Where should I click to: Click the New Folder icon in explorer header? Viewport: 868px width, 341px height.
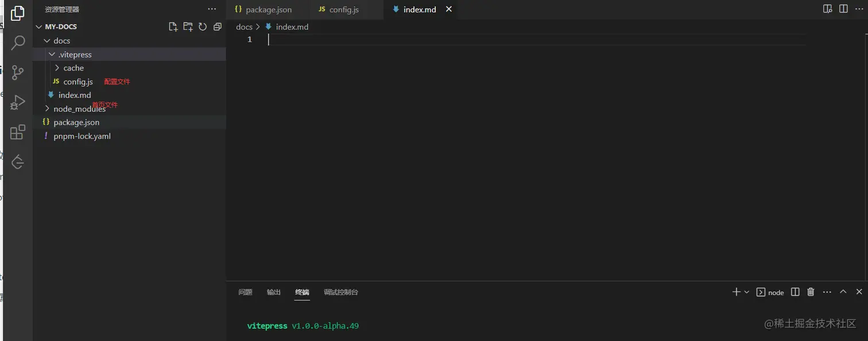(x=188, y=26)
